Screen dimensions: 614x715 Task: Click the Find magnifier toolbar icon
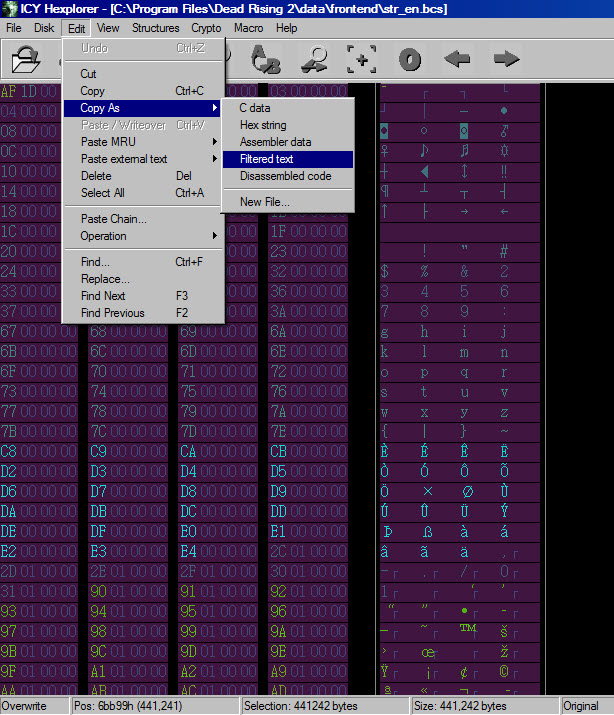pos(315,59)
